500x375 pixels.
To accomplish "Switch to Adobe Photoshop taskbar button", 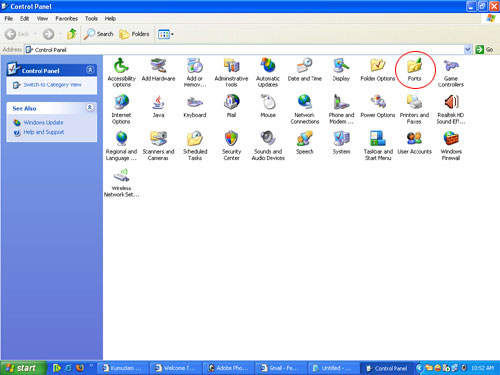I will click(229, 368).
